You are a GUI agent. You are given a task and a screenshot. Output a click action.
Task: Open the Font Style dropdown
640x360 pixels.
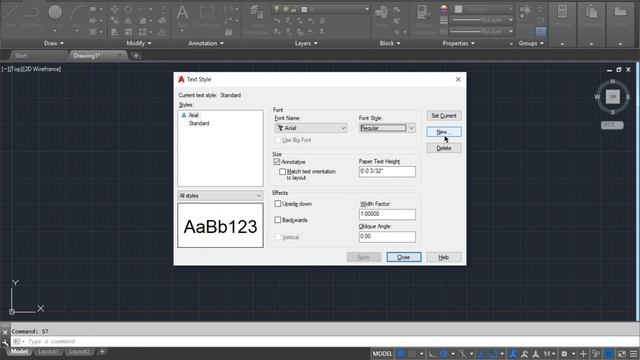click(387, 128)
